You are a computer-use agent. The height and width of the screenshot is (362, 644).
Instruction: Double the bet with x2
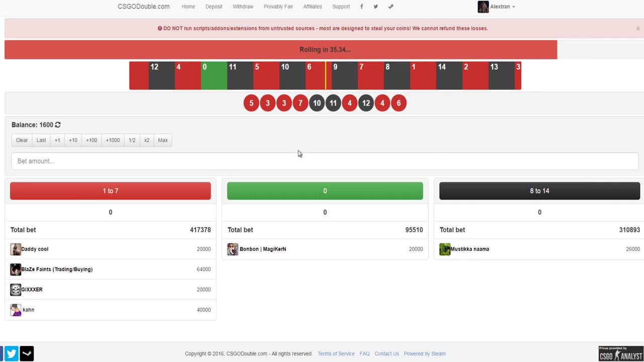point(146,140)
